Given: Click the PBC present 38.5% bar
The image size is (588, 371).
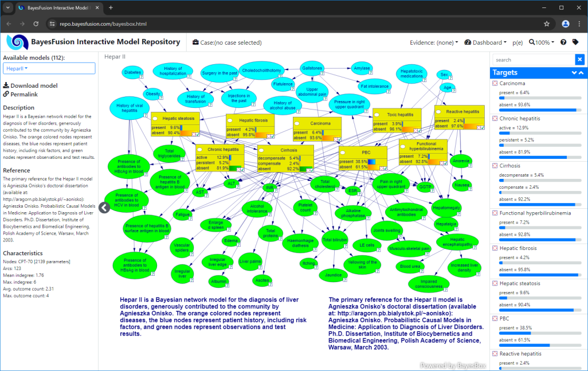Looking at the screenshot, I should point(540,333).
